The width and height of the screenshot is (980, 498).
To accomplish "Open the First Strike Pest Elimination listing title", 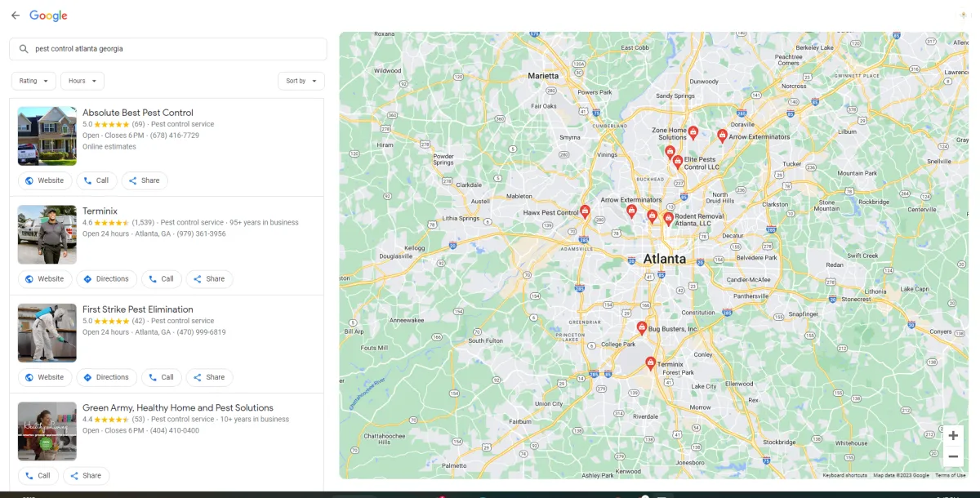I will click(x=138, y=309).
